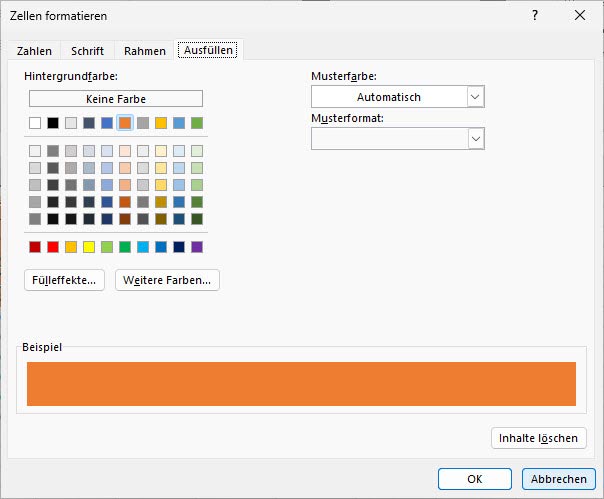Choose the cyan light blue standard swatch

click(143, 247)
